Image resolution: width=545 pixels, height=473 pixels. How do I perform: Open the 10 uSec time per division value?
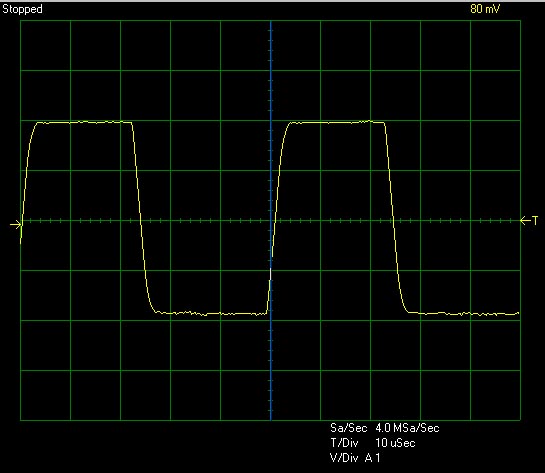click(395, 443)
